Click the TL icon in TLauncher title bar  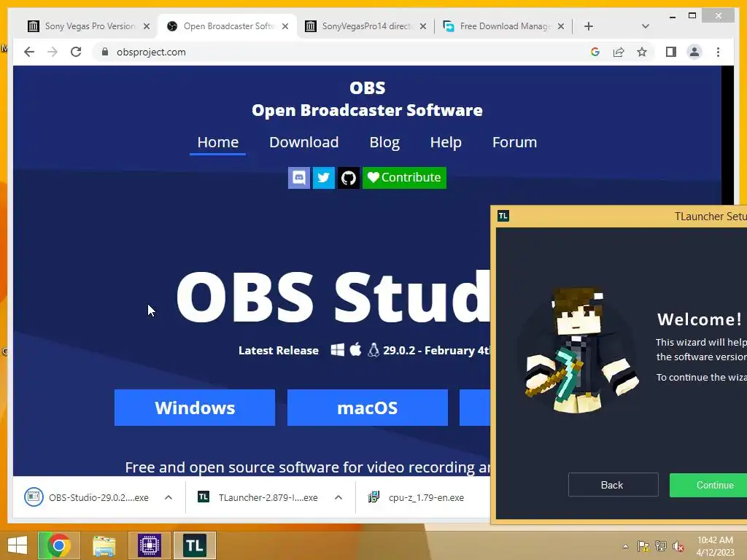pos(503,216)
